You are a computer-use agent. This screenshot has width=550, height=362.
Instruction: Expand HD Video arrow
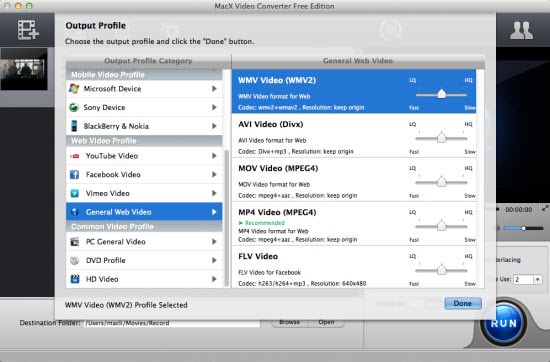214,279
